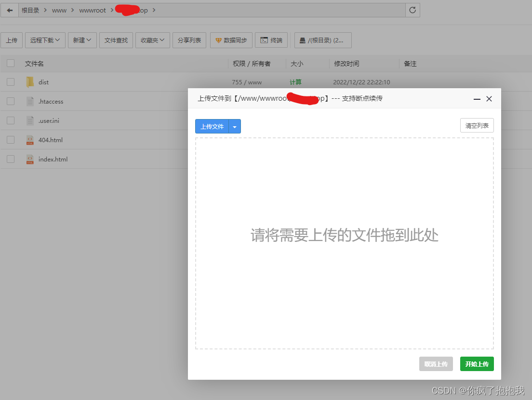Check the checkbox next to .htaccess
The width and height of the screenshot is (532, 400).
tap(10, 101)
